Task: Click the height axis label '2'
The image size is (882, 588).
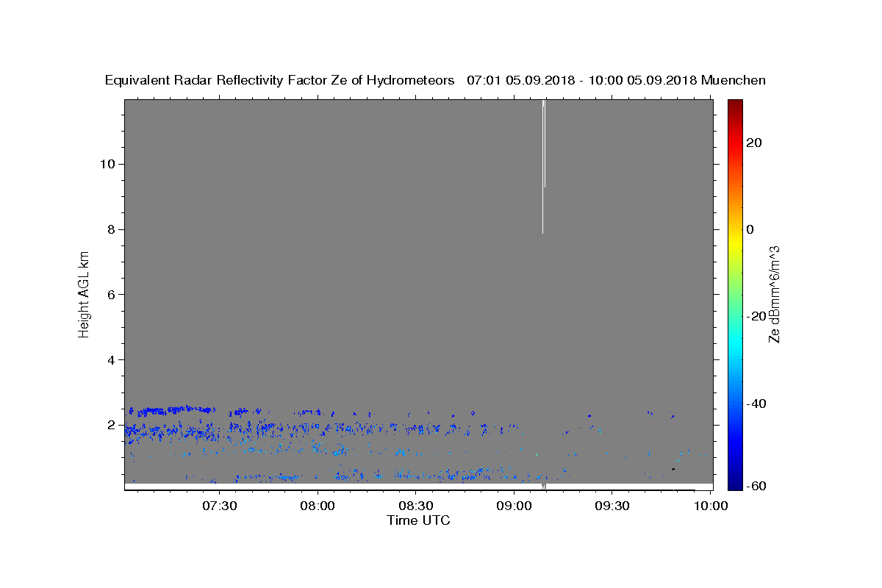Action: (x=110, y=426)
